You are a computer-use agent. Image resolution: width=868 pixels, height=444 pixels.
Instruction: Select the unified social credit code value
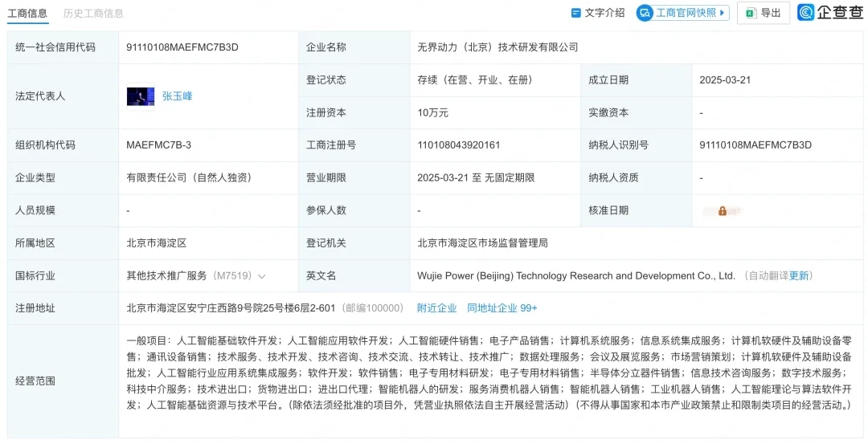(x=182, y=47)
